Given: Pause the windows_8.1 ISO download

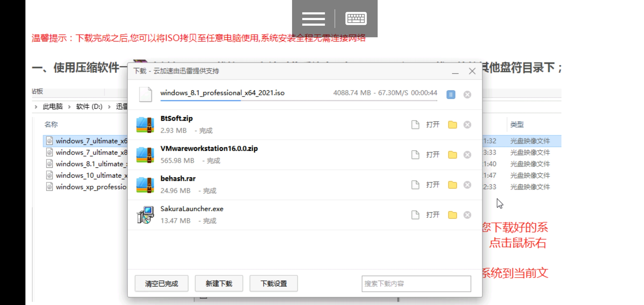Looking at the screenshot, I should pyautogui.click(x=451, y=95).
